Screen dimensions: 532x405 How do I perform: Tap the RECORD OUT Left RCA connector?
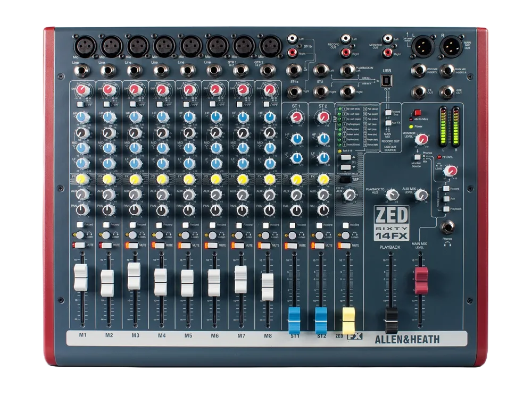tap(346, 39)
